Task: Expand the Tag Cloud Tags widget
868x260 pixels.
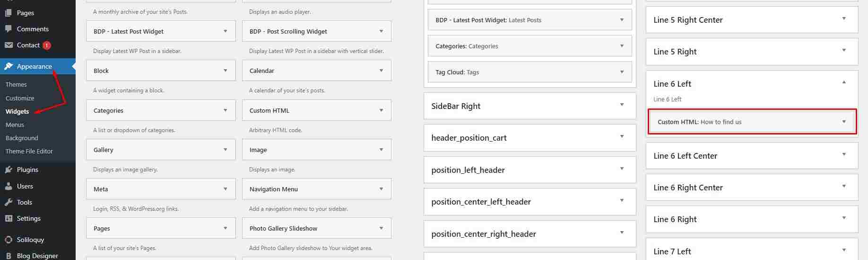Action: pos(622,72)
